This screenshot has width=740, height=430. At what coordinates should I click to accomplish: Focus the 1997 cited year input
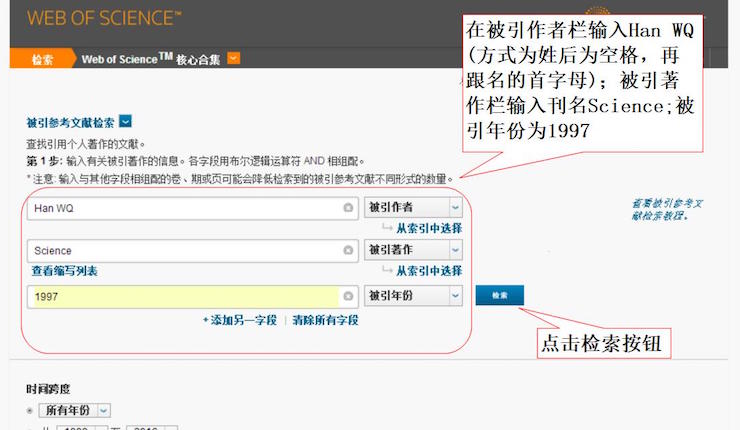(x=193, y=296)
